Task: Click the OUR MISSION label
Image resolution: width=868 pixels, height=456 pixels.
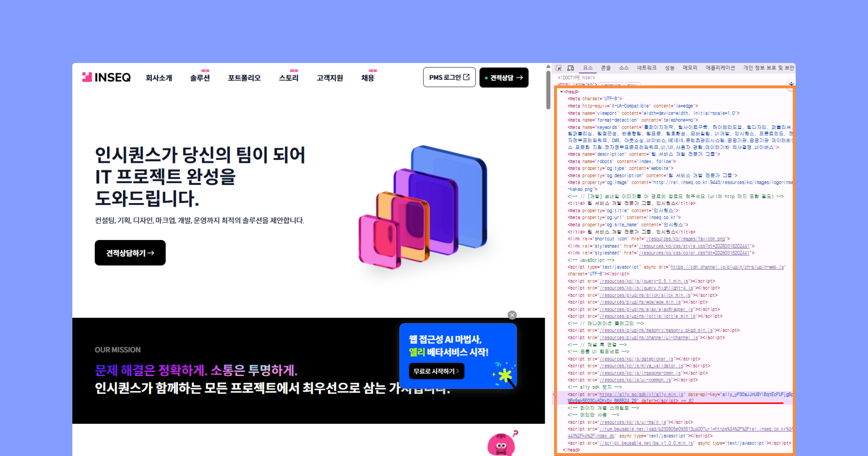Action: tap(118, 350)
